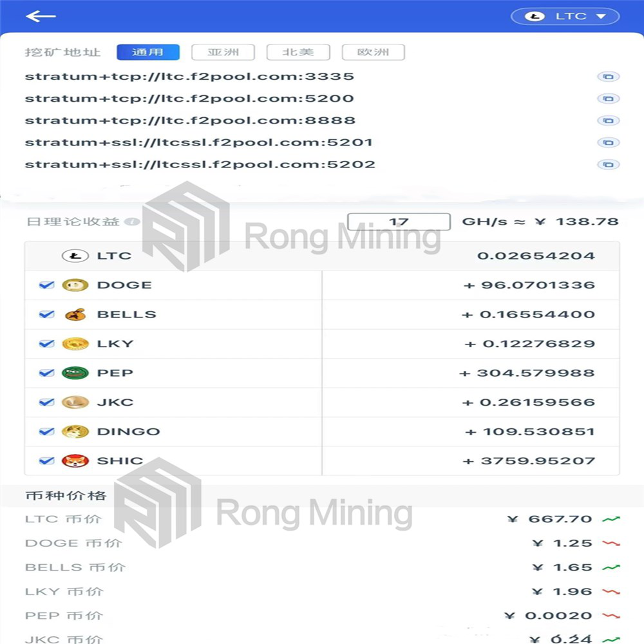
Task: Uncheck the DOGE merged mining checkbox
Action: (46, 285)
